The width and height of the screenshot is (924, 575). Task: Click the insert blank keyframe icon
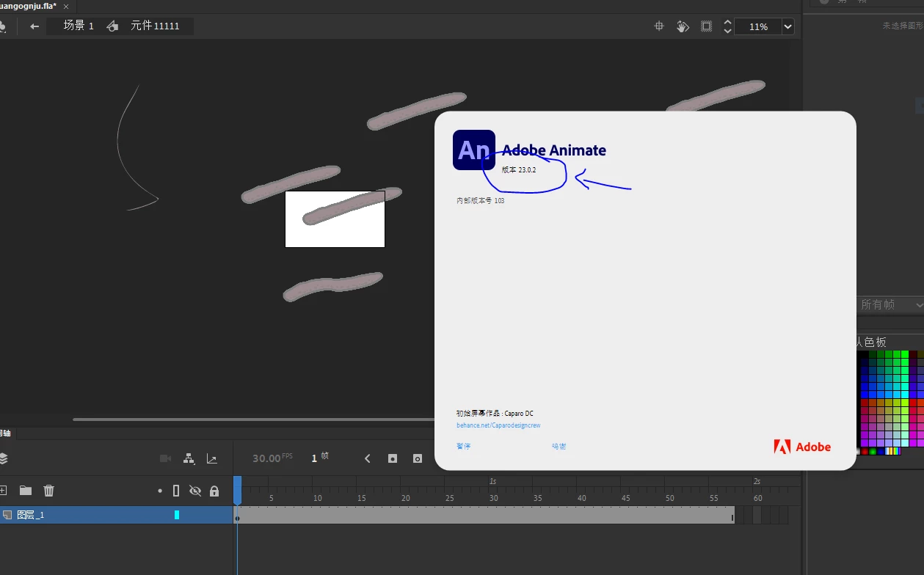tap(418, 458)
